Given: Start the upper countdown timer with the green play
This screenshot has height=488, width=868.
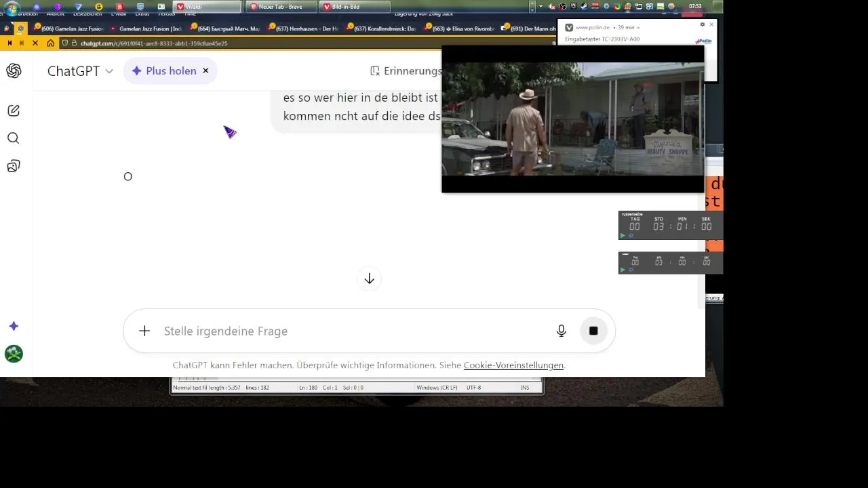Looking at the screenshot, I should click(x=623, y=236).
